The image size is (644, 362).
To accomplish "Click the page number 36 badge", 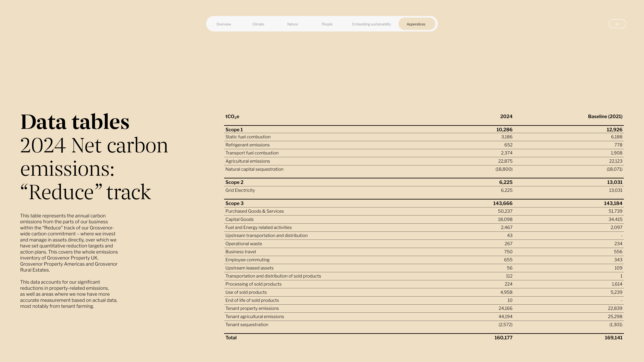I will [617, 24].
